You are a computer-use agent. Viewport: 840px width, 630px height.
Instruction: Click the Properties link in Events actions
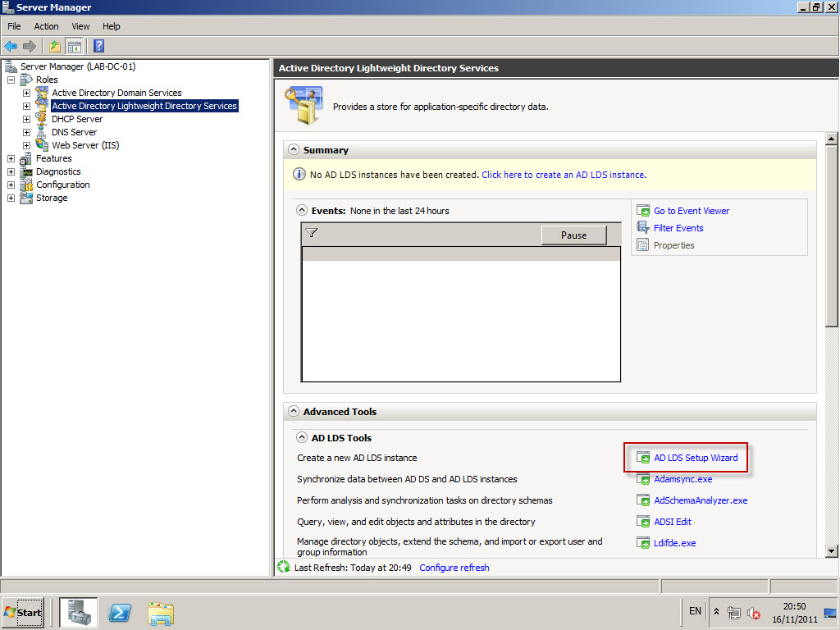[673, 244]
